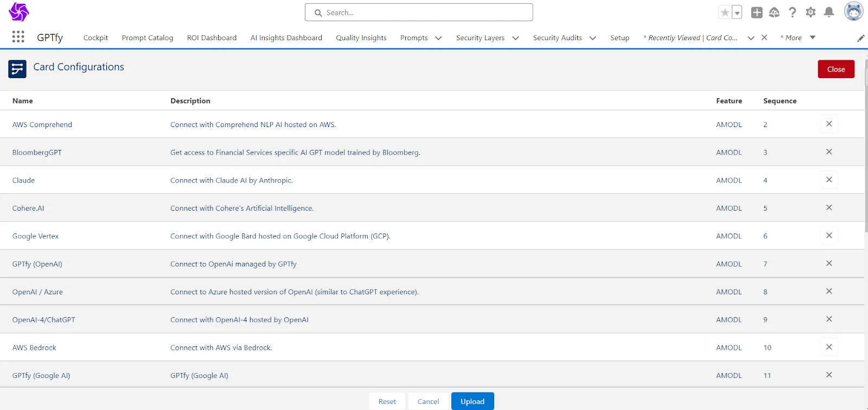Remove the AWS Comprehend row
This screenshot has width=868, height=410.
[829, 124]
